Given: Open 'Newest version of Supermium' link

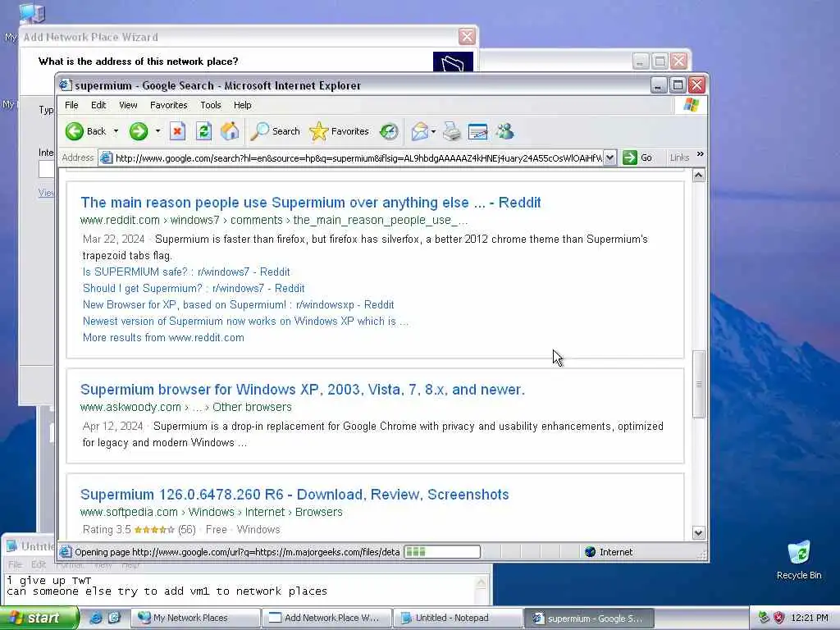Looking at the screenshot, I should click(x=245, y=322).
